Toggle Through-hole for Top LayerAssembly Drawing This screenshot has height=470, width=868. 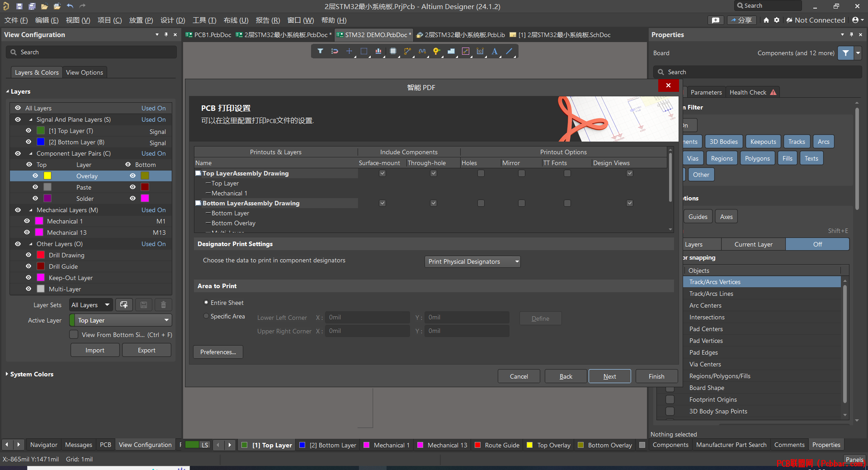(x=434, y=173)
